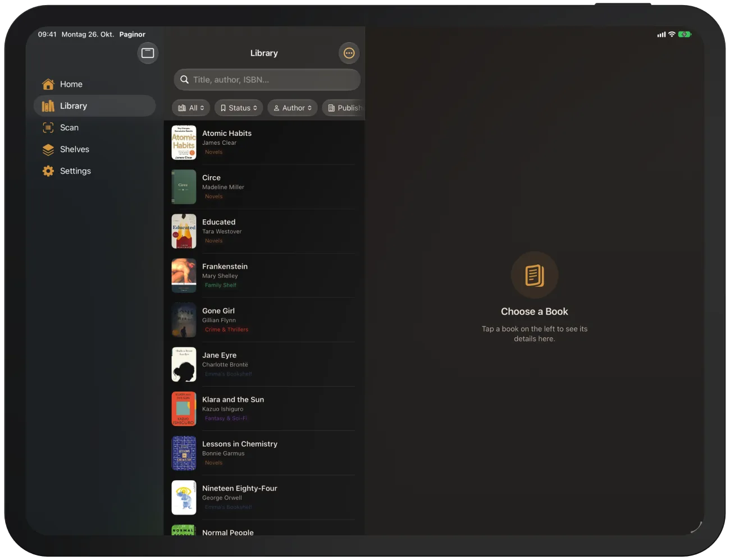
Task: Select the 'Normal People' title
Action: [228, 532]
